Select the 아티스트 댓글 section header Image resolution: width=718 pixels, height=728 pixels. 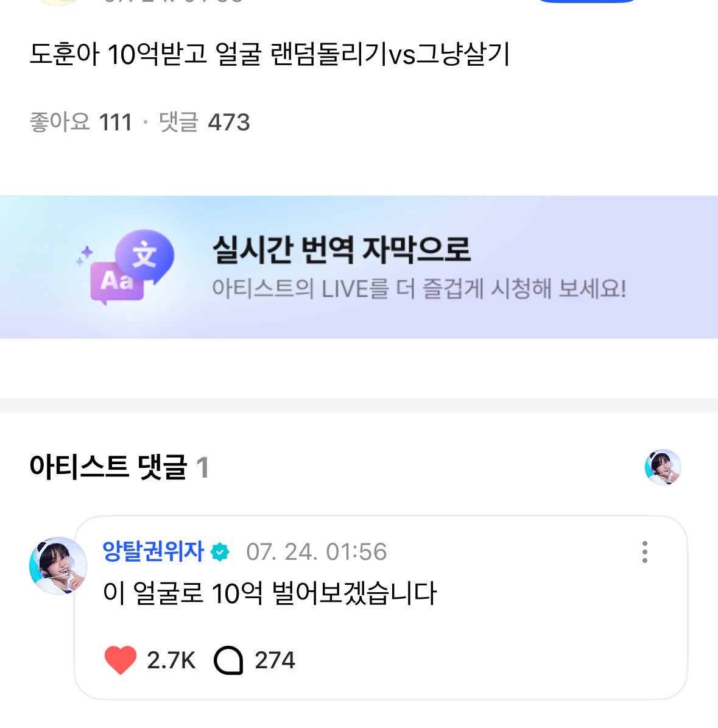[108, 468]
